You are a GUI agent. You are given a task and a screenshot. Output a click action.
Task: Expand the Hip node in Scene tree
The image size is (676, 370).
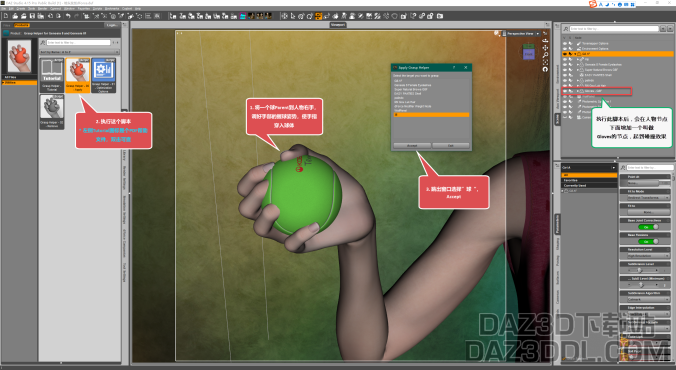pos(578,59)
